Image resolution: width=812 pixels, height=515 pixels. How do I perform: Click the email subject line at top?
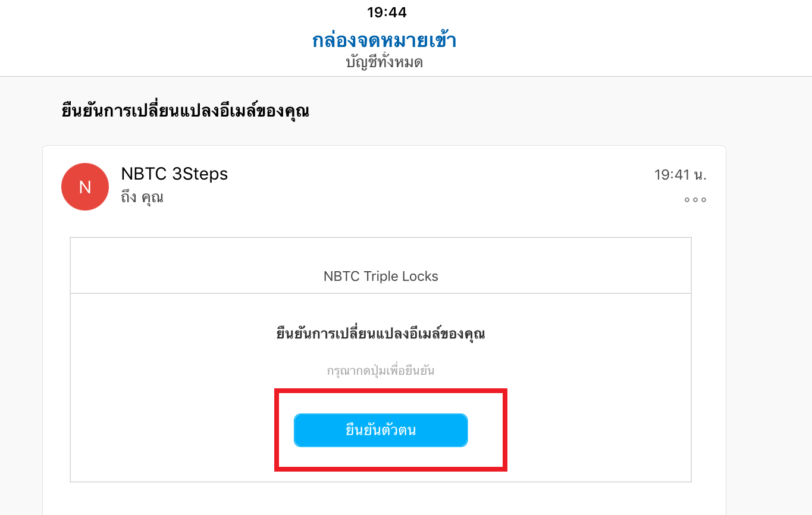tap(186, 111)
